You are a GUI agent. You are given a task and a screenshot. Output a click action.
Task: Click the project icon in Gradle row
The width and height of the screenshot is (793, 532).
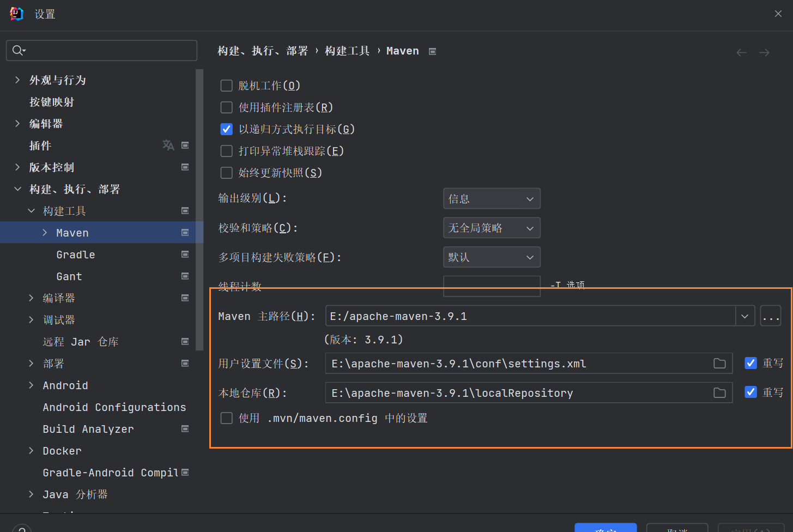point(185,254)
